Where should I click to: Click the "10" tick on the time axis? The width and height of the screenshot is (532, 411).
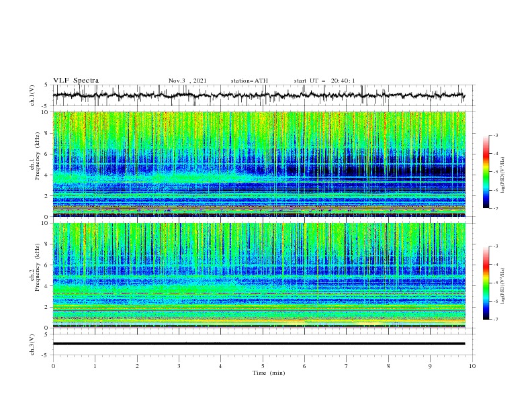point(472,366)
